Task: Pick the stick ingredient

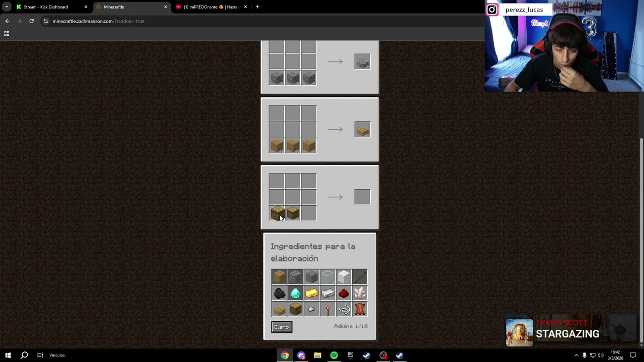Action: [x=360, y=277]
